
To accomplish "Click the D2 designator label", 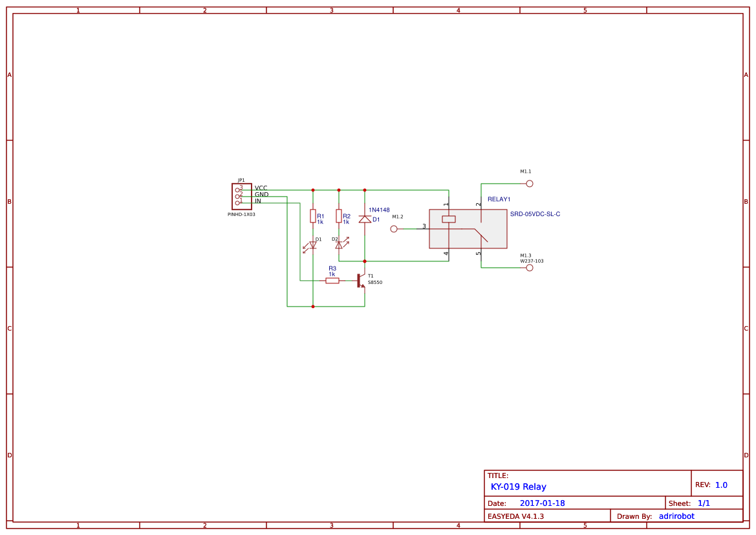I will (x=334, y=239).
